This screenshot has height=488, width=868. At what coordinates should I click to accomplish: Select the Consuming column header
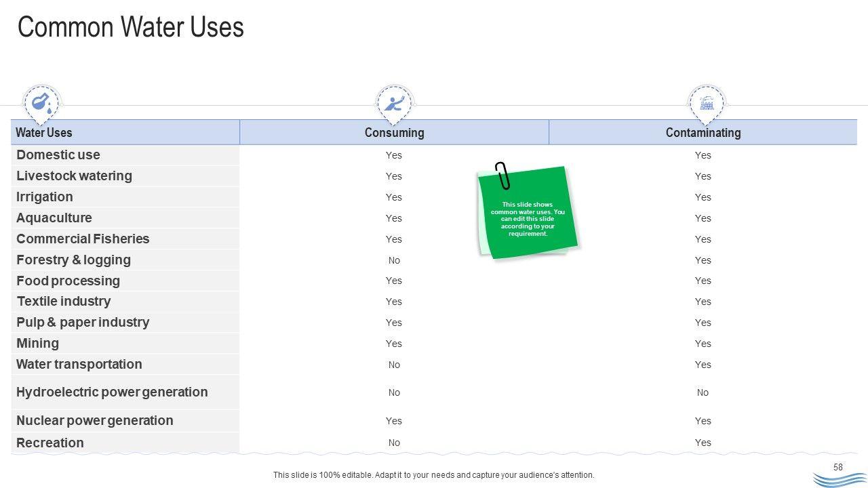click(394, 133)
